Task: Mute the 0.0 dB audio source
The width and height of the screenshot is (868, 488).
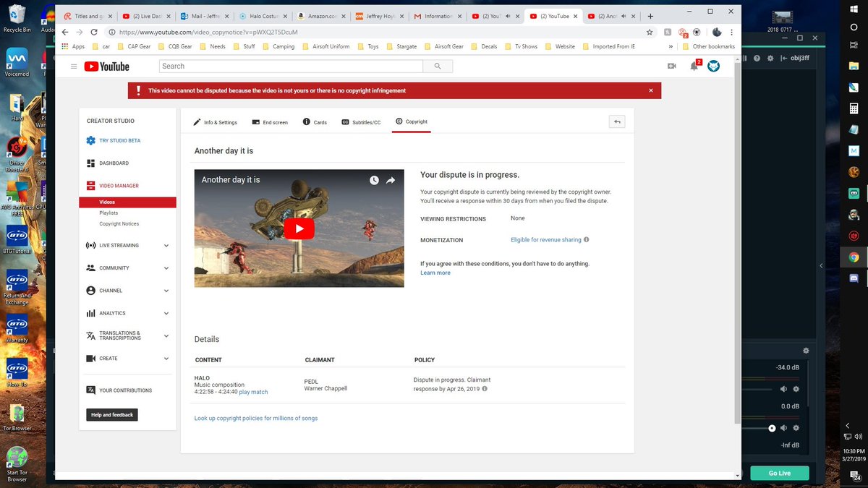Action: (783, 428)
